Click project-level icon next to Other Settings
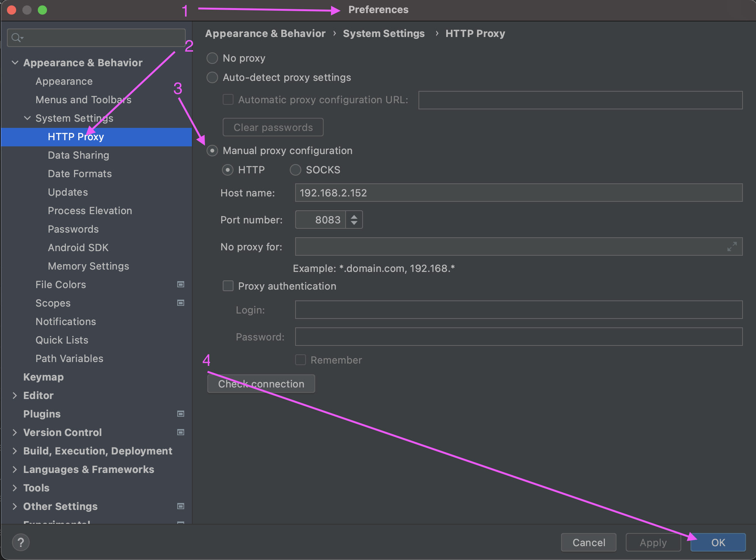756x560 pixels. pos(180,506)
